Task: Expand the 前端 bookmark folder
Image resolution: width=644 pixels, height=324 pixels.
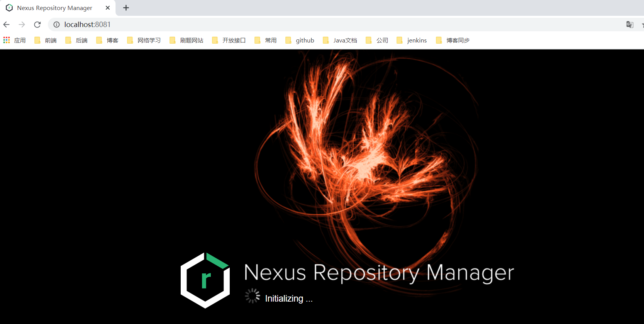Action: (x=46, y=40)
